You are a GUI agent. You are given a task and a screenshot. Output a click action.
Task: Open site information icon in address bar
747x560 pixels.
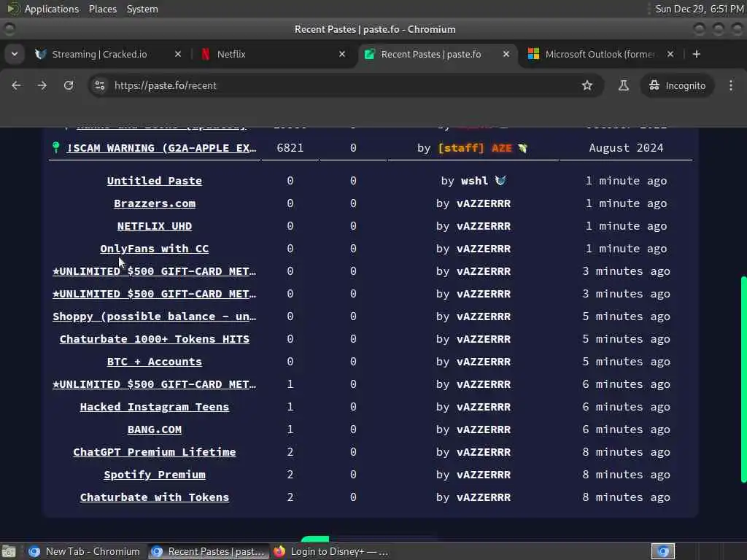(100, 85)
